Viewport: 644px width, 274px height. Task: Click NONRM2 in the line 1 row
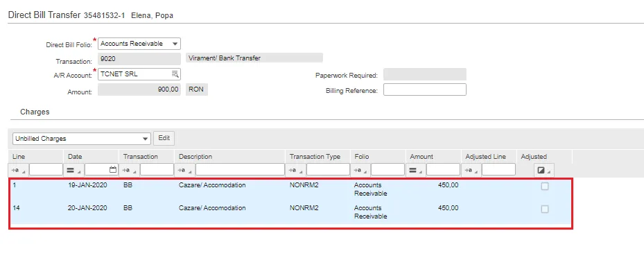point(304,185)
